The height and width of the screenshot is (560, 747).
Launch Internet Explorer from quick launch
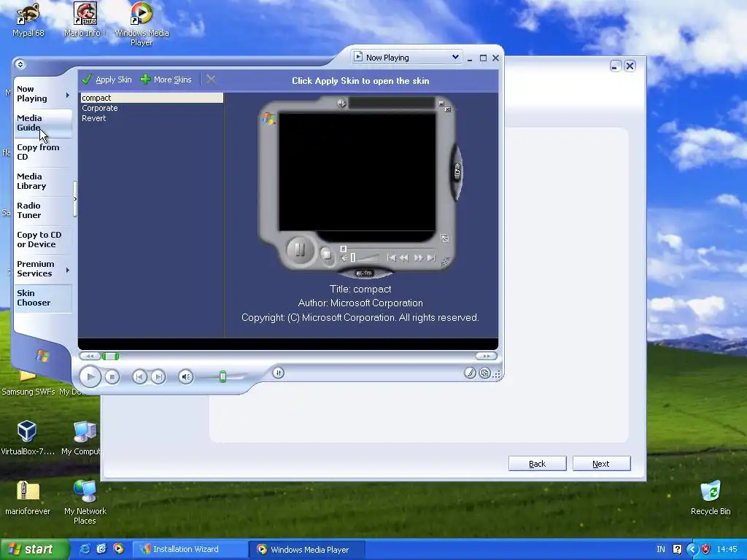click(85, 549)
